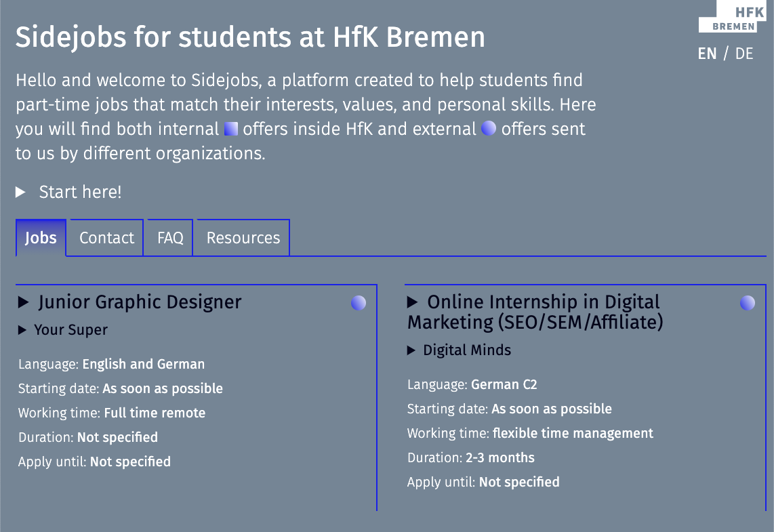Click the HfK Bremen logo
The image size is (774, 532).
[727, 17]
